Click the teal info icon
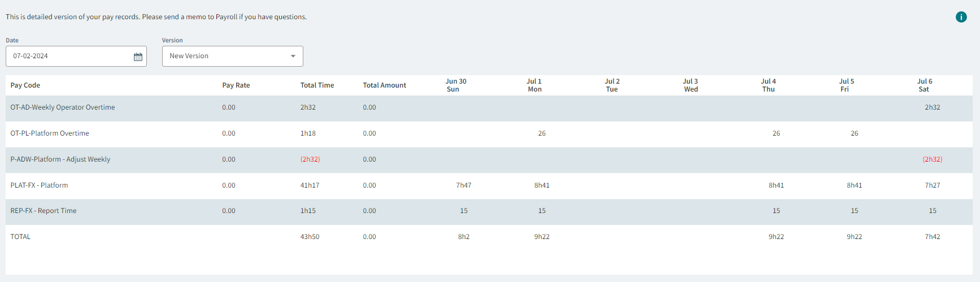 point(961,17)
